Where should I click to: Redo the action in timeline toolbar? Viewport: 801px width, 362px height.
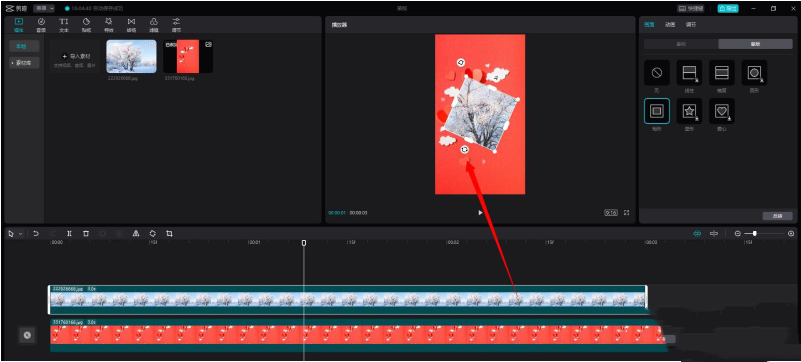(x=53, y=233)
